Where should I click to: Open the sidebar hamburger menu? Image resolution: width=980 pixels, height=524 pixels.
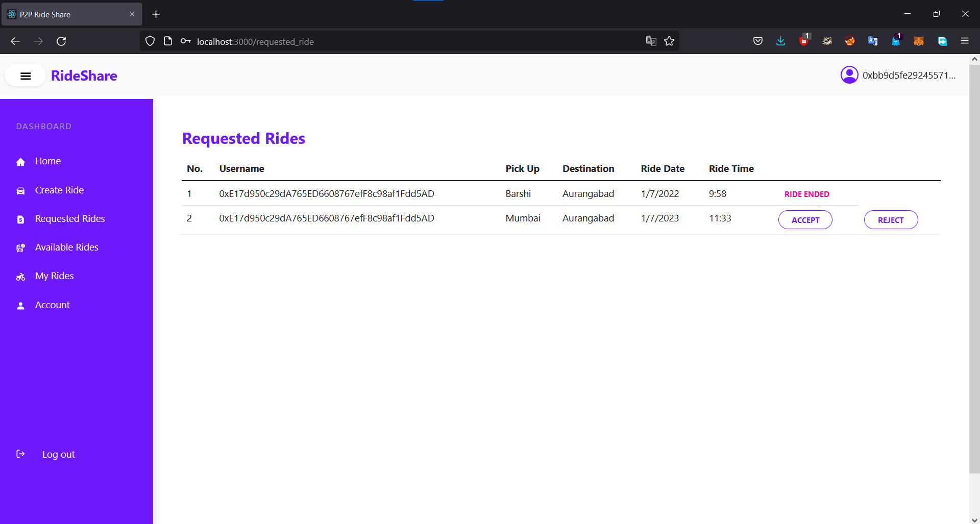coord(25,76)
